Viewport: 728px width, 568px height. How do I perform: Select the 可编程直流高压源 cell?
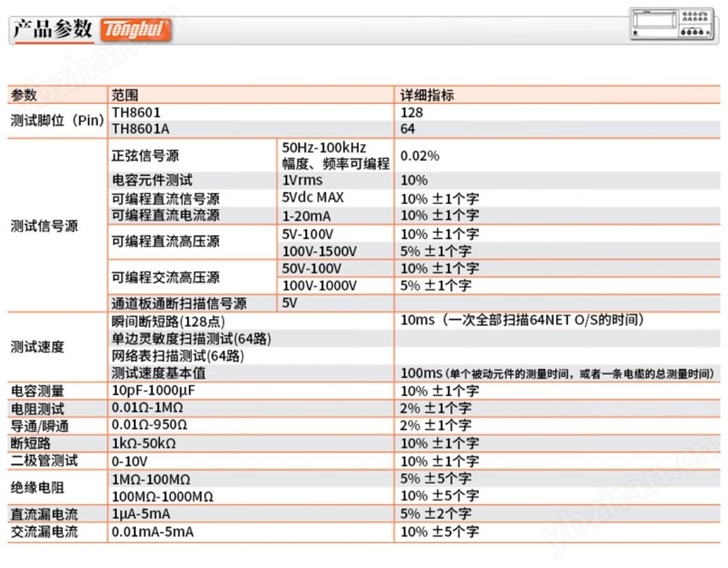[x=165, y=241]
